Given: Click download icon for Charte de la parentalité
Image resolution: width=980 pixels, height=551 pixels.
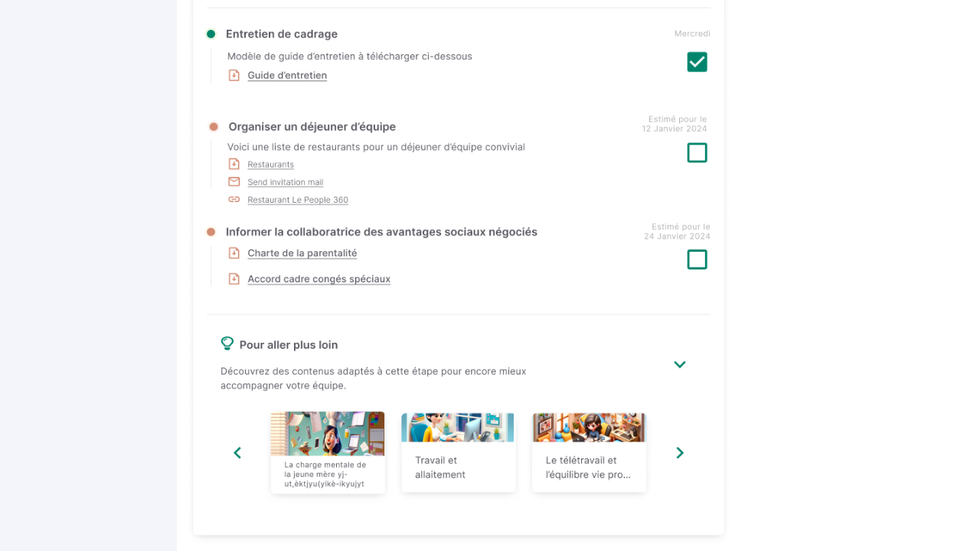Looking at the screenshot, I should pos(234,253).
